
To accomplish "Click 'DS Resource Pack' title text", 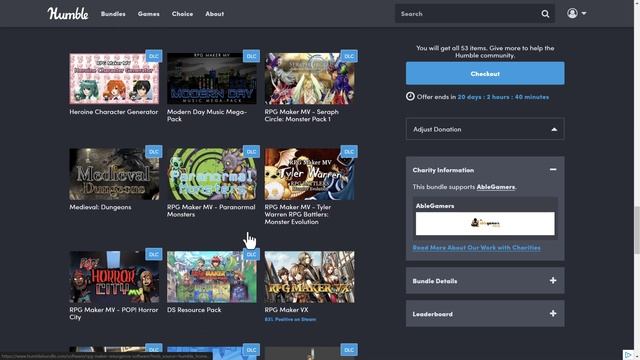I will coord(194,310).
